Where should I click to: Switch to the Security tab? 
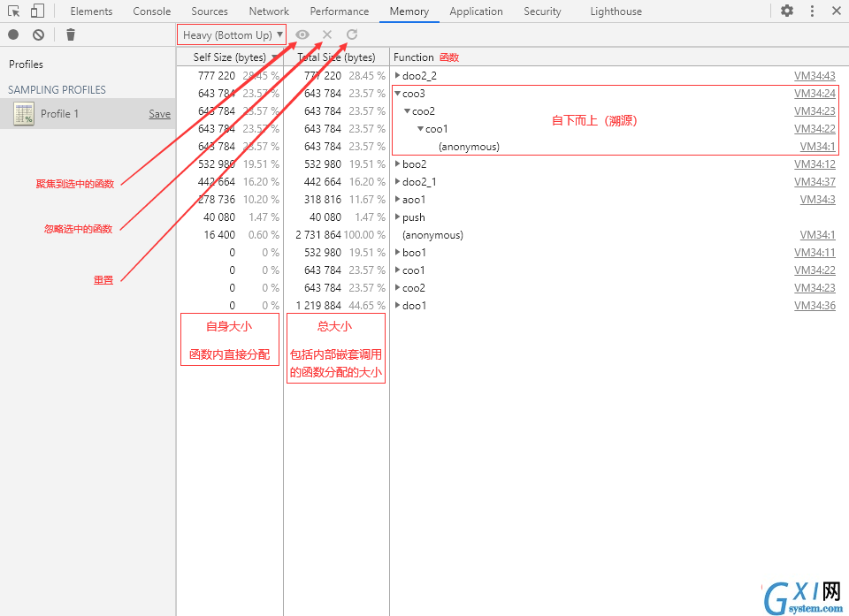coord(542,11)
